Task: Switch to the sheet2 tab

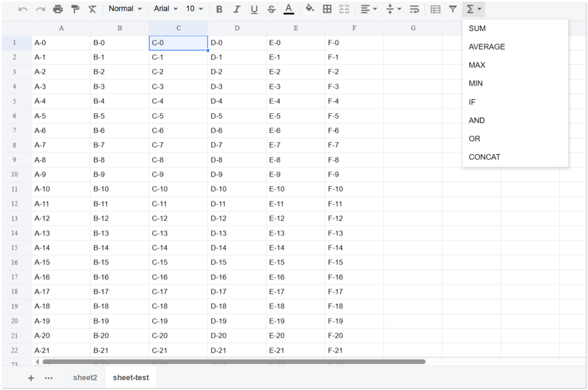Action: (x=85, y=377)
